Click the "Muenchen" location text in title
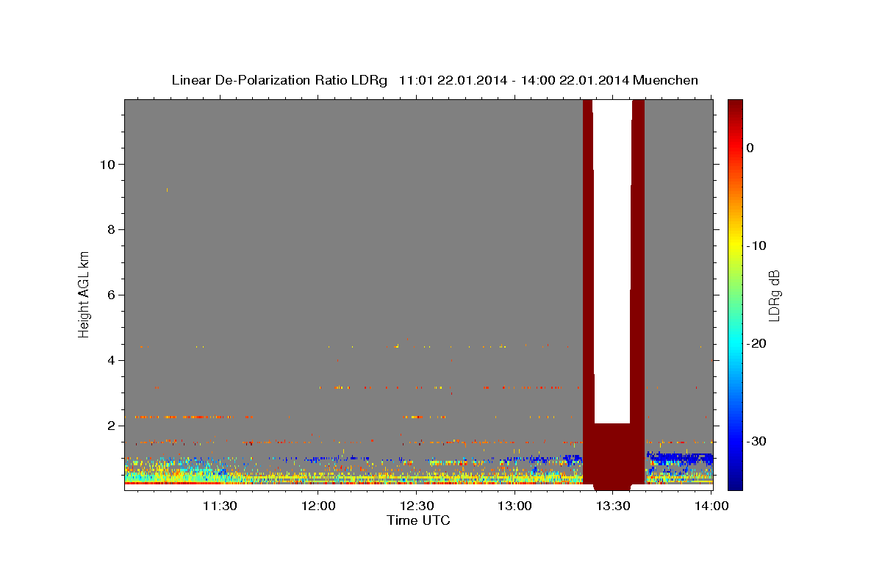The width and height of the screenshot is (882, 588). (x=667, y=80)
